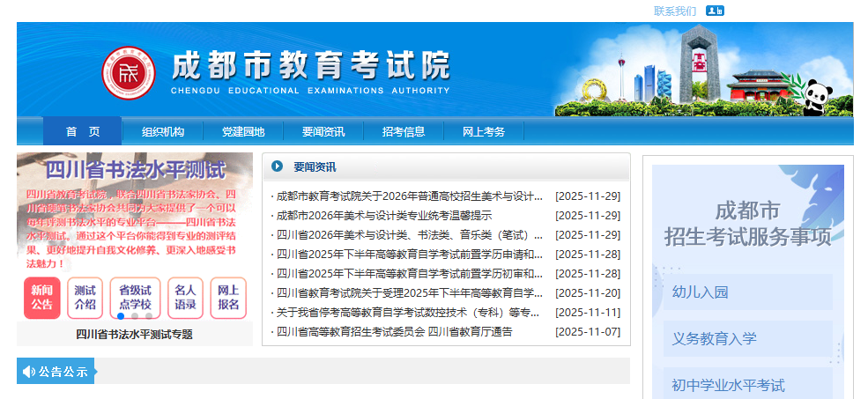Image resolution: width=868 pixels, height=399 pixels.
Task: Click the user icon beside 联系我们
Action: pyautogui.click(x=715, y=11)
